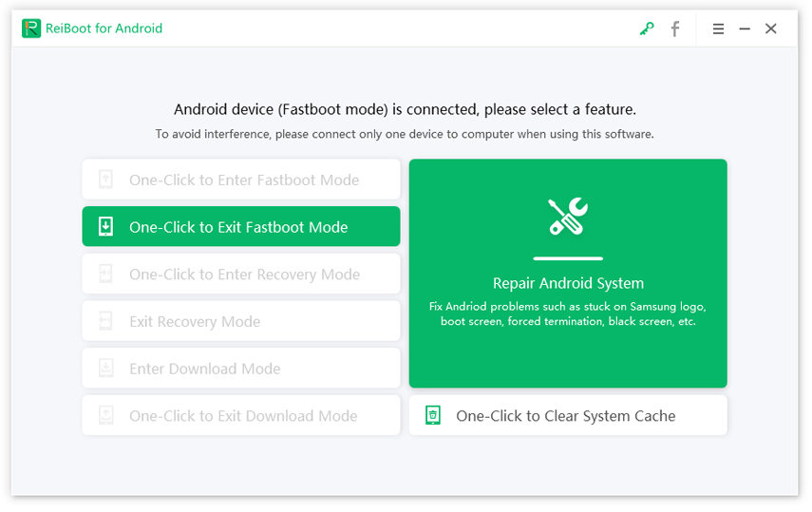
Task: Select One-Click to Enter Recovery Mode
Action: [244, 275]
